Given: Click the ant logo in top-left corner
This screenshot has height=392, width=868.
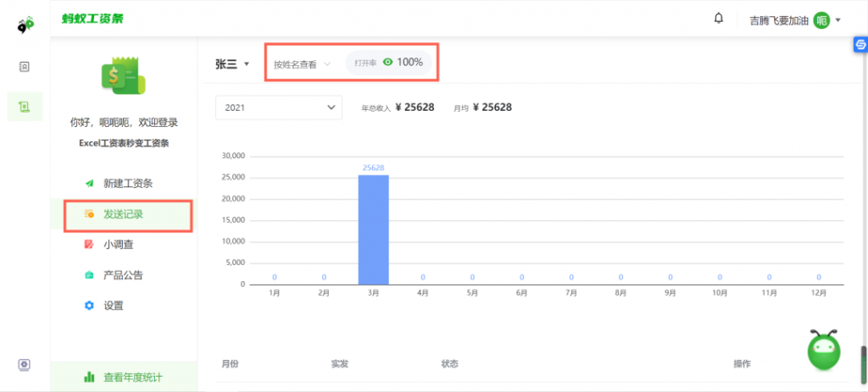Looking at the screenshot, I should [x=25, y=25].
